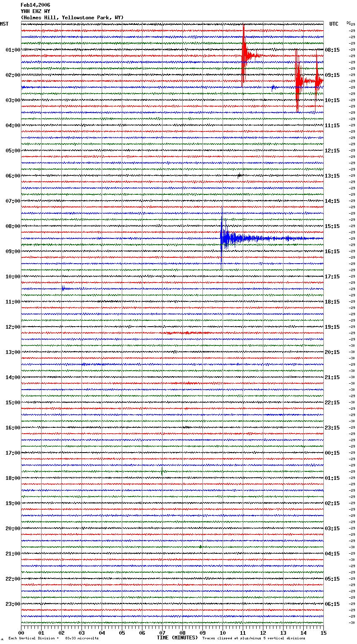
Task: Click the green spike near minute 07 after 17:00
Action: tap(162, 472)
